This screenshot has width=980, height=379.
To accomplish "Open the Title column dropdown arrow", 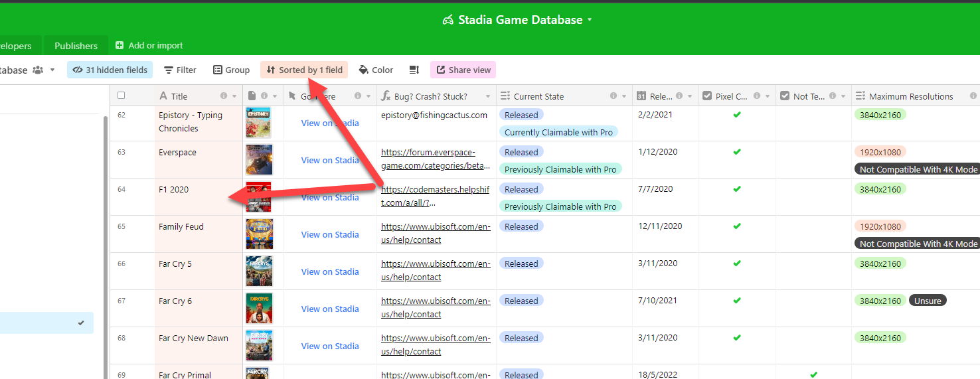I will (x=234, y=96).
